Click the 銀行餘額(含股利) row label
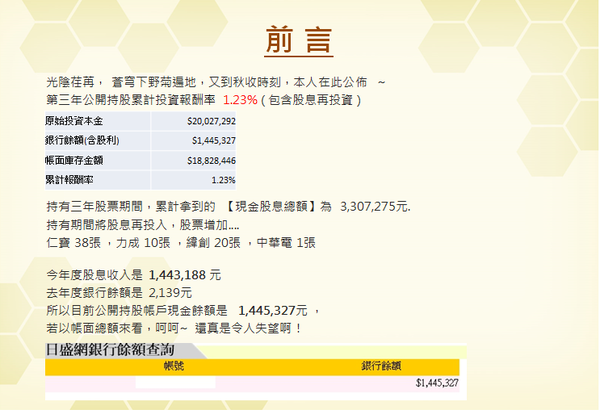This screenshot has height=410, width=600. 79,140
